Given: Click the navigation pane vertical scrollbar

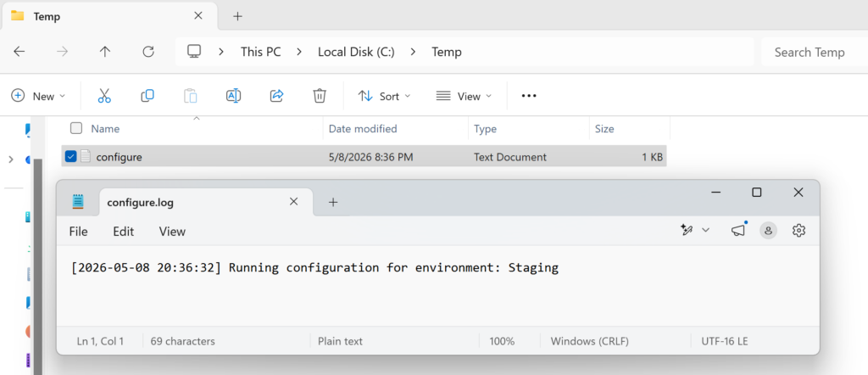Looking at the screenshot, I should point(38,266).
